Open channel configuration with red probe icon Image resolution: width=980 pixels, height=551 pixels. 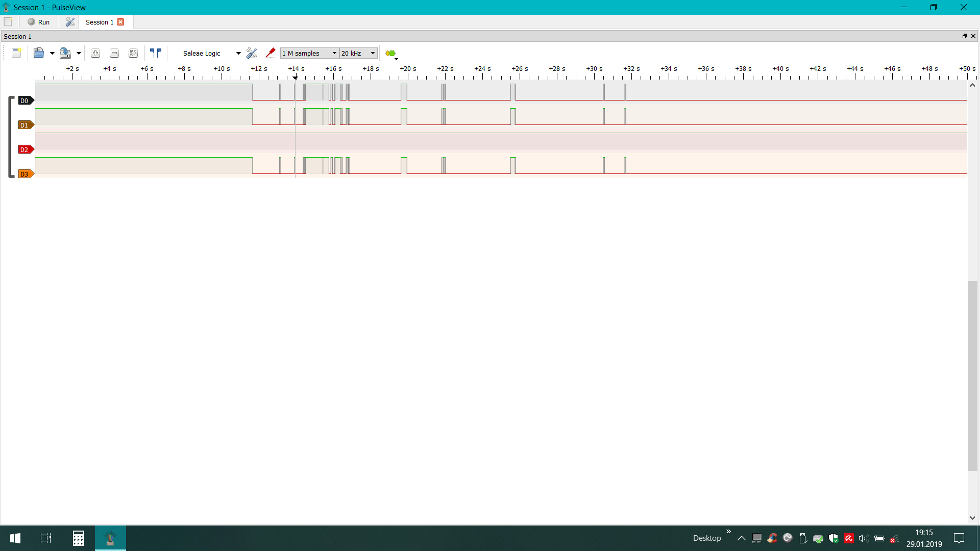coord(271,53)
